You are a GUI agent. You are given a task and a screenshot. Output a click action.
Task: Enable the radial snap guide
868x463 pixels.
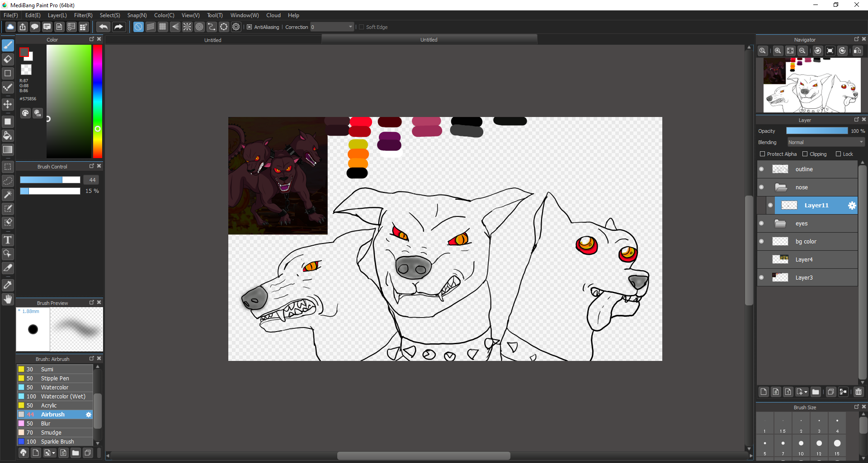[187, 27]
